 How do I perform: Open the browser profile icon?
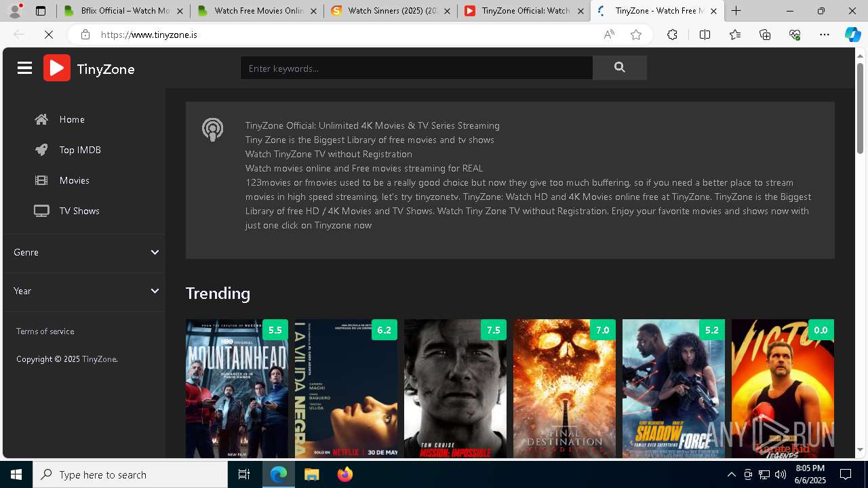click(15, 11)
